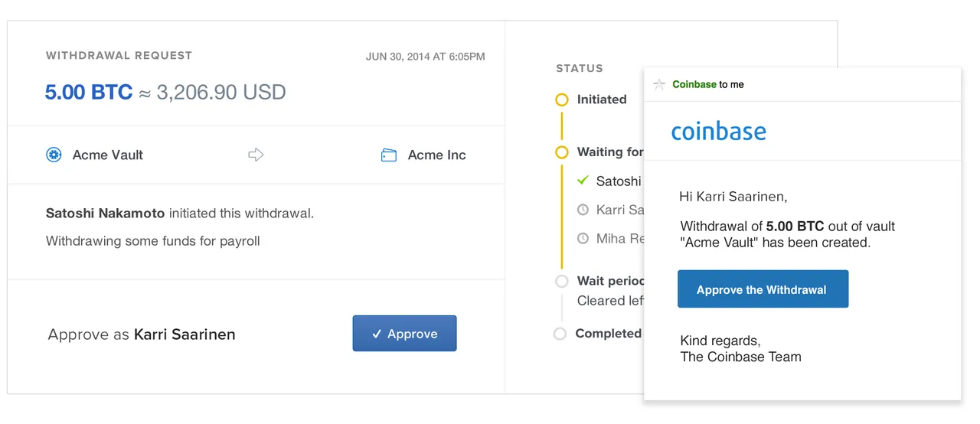980x424 pixels.
Task: Click the Wait period status label
Action: coord(611,281)
